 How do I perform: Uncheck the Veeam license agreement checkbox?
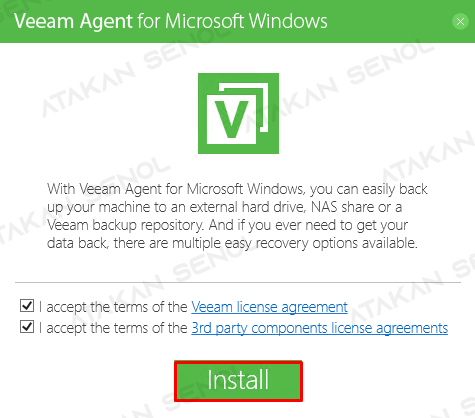coord(27,305)
